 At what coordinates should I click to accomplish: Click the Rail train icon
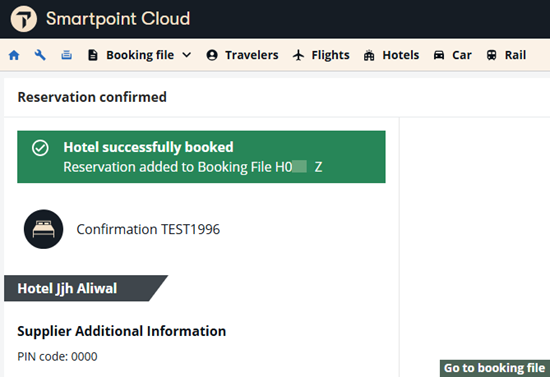coord(491,55)
